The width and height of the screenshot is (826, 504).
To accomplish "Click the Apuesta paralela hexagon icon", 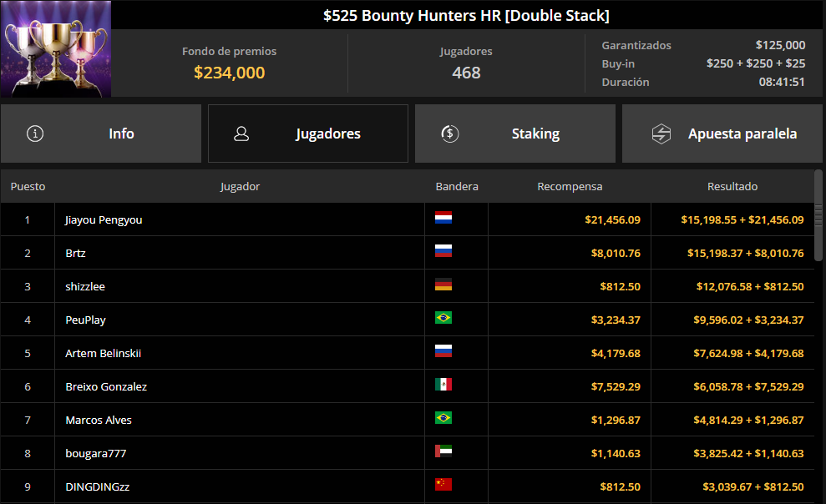I will 661,134.
